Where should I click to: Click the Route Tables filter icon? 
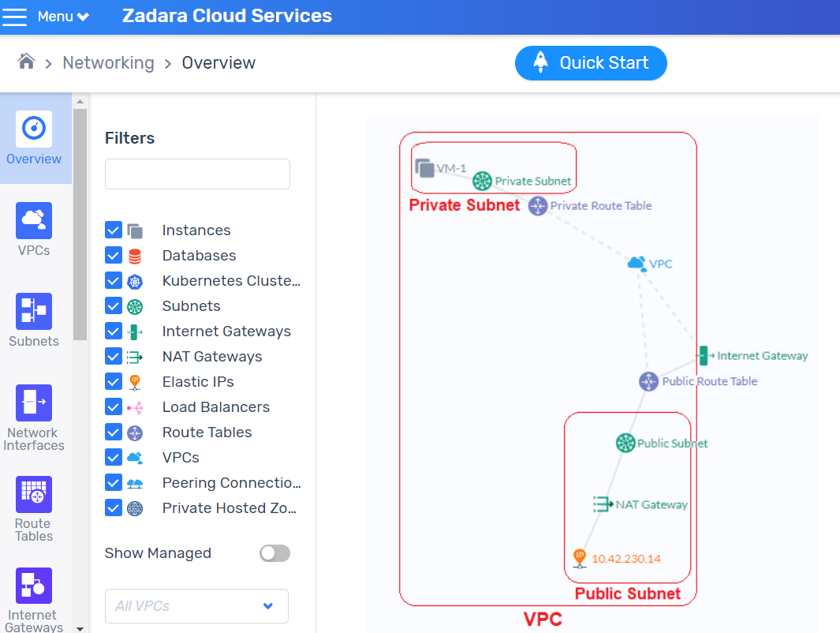pyautogui.click(x=135, y=433)
